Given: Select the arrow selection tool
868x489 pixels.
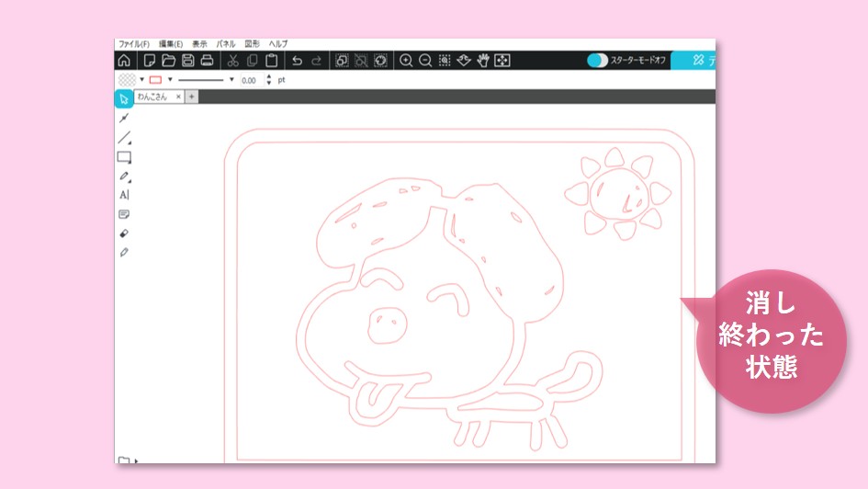Looking at the screenshot, I should pyautogui.click(x=124, y=98).
